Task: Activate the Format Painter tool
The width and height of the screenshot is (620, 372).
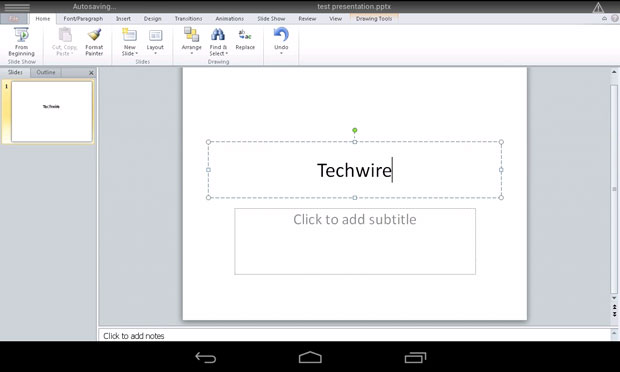Action: [94, 42]
